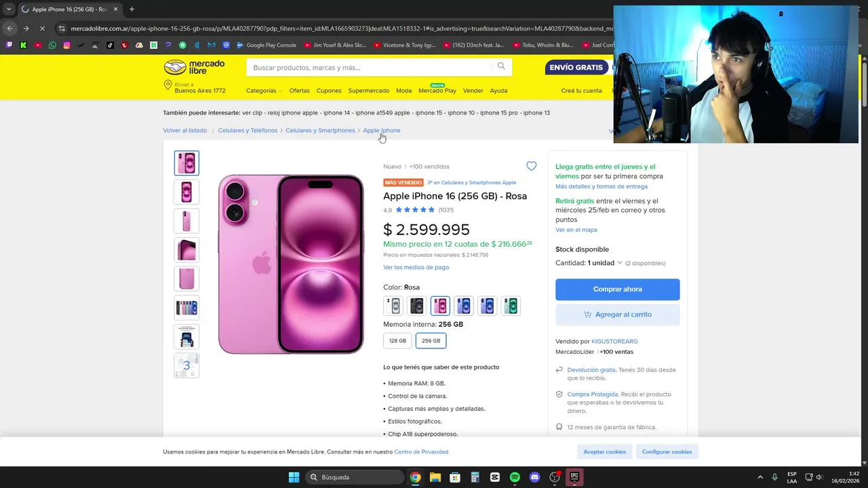Click the Windows Start button

pos(294,477)
